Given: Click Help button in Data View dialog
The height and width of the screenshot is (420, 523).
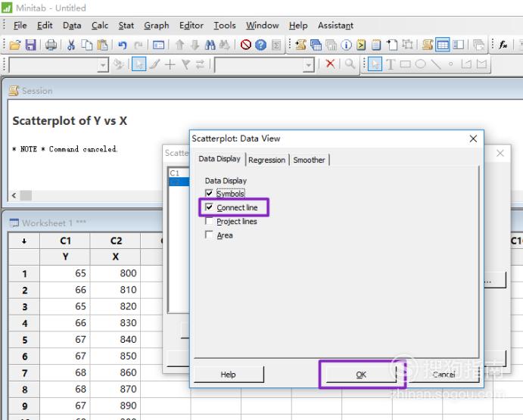Looking at the screenshot, I should pos(229,375).
